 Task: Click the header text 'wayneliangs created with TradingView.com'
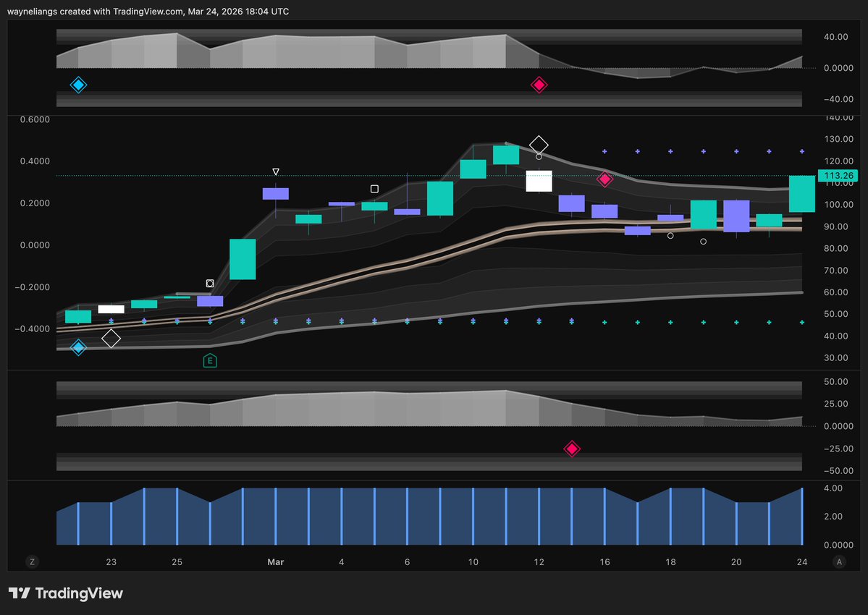point(95,11)
